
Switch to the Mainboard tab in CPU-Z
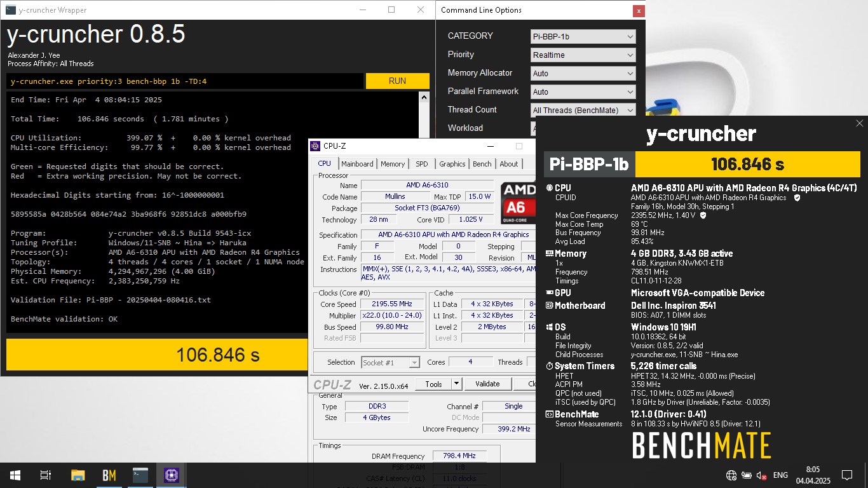pos(357,164)
